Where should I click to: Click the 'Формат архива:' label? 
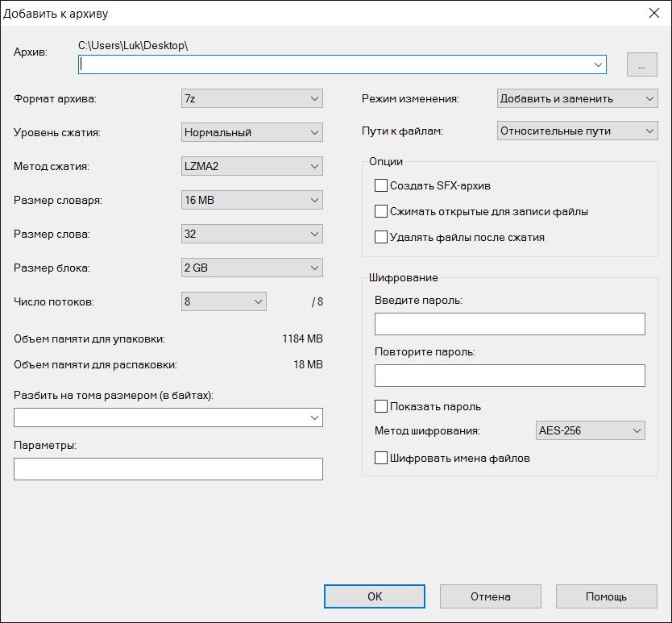(56, 98)
